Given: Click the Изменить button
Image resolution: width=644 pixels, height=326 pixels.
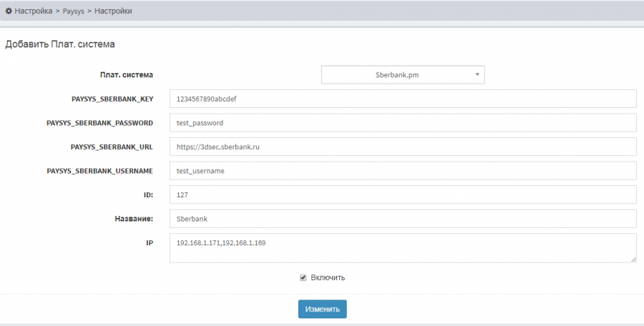Looking at the screenshot, I should point(323,309).
